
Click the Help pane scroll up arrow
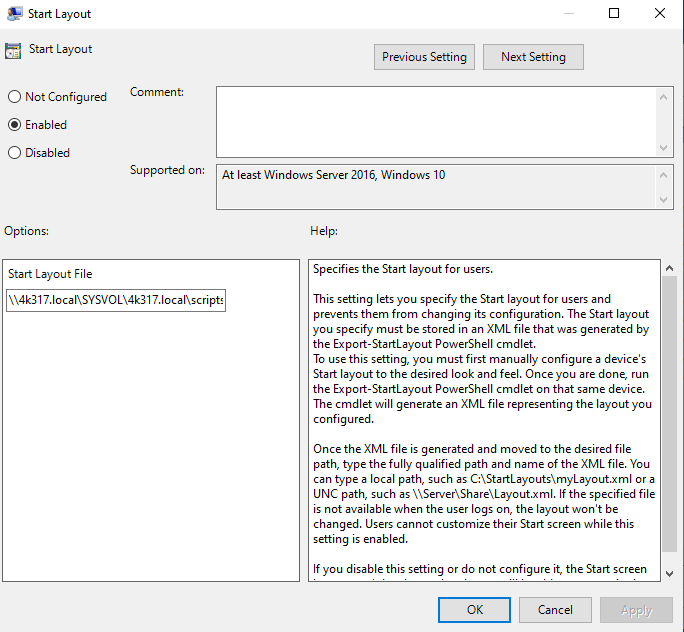pyautogui.click(x=669, y=268)
